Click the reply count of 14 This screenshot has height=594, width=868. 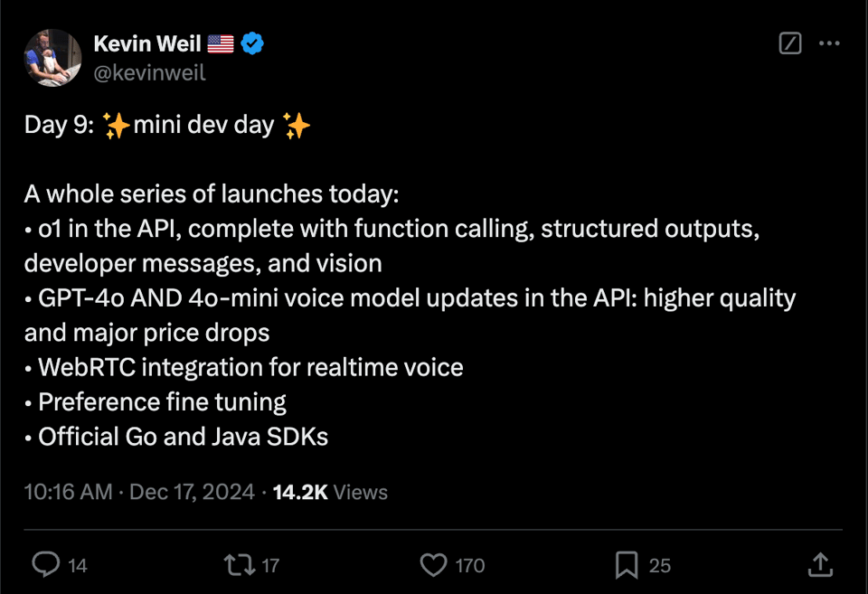pyautogui.click(x=78, y=566)
